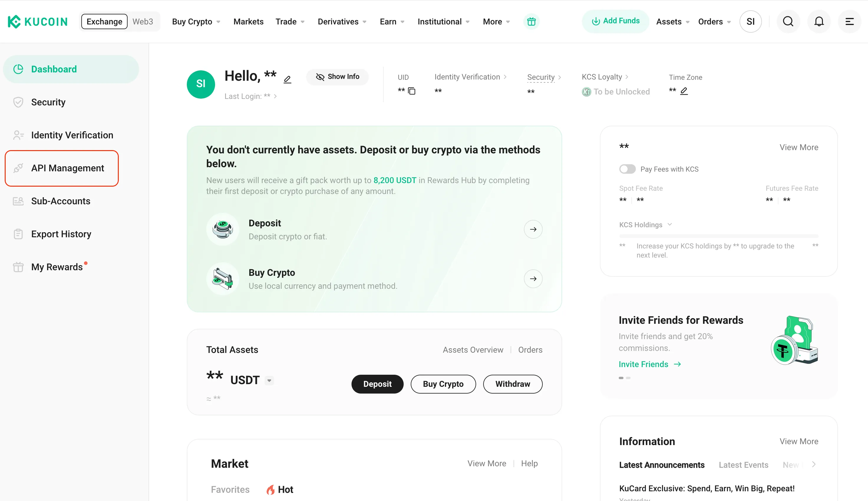Open Assets Overview link

[473, 350]
